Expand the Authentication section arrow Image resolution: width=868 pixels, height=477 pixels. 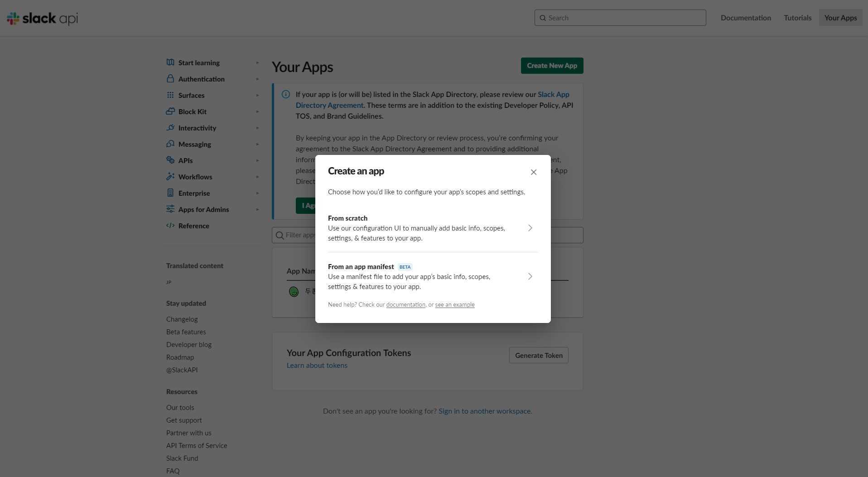pyautogui.click(x=257, y=79)
